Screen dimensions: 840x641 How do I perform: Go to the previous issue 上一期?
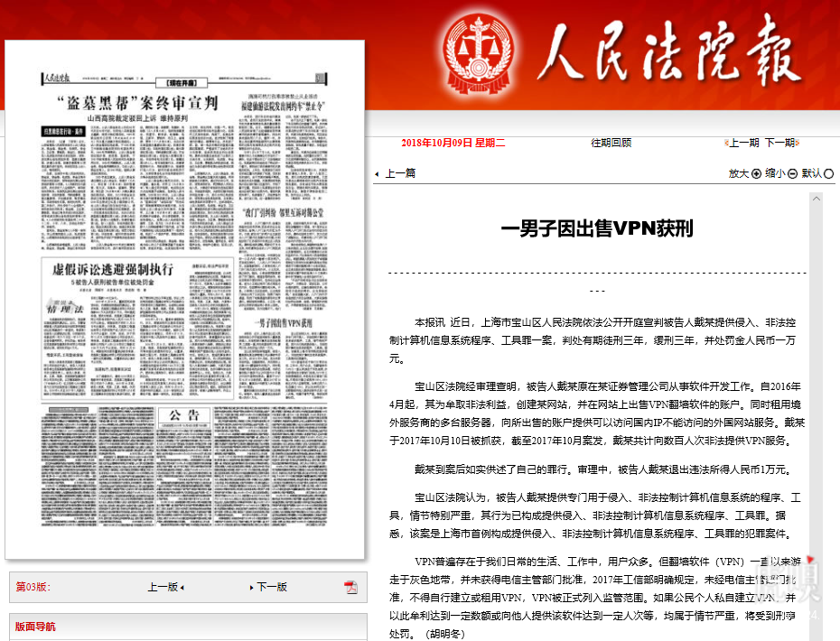(743, 143)
